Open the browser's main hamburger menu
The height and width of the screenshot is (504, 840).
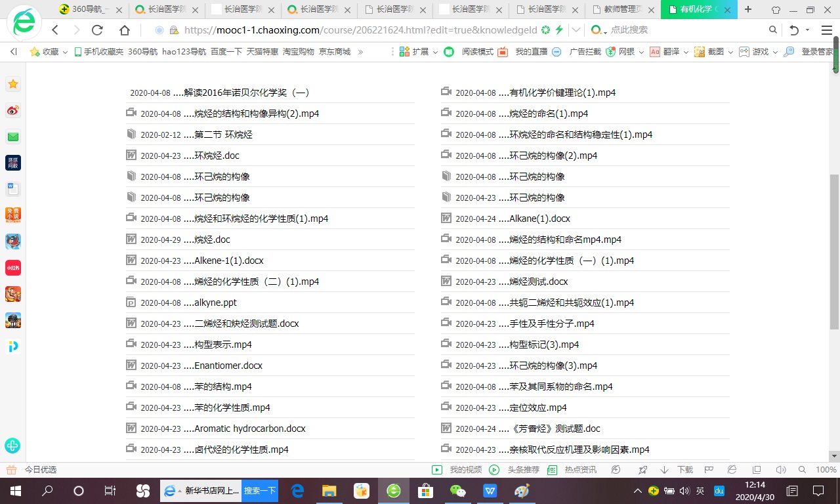pyautogui.click(x=826, y=30)
